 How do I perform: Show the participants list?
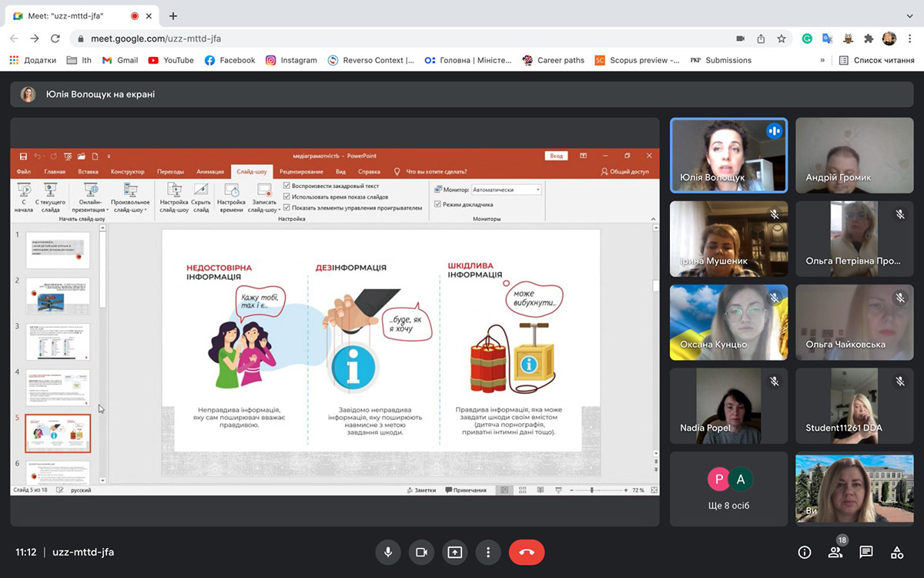click(x=835, y=552)
